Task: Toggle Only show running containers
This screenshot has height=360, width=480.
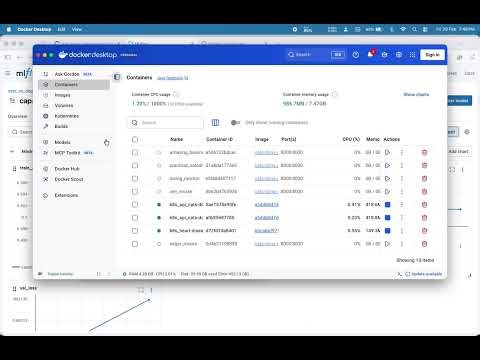Action: [x=235, y=123]
